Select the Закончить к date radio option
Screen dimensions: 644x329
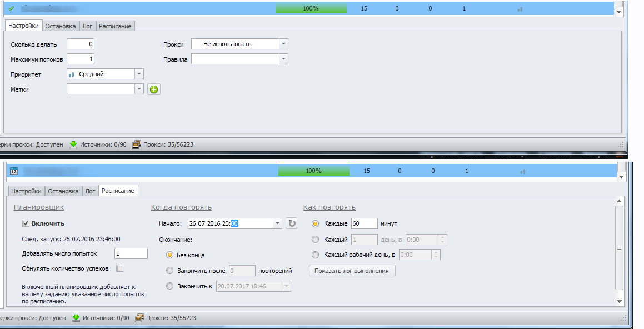click(169, 286)
